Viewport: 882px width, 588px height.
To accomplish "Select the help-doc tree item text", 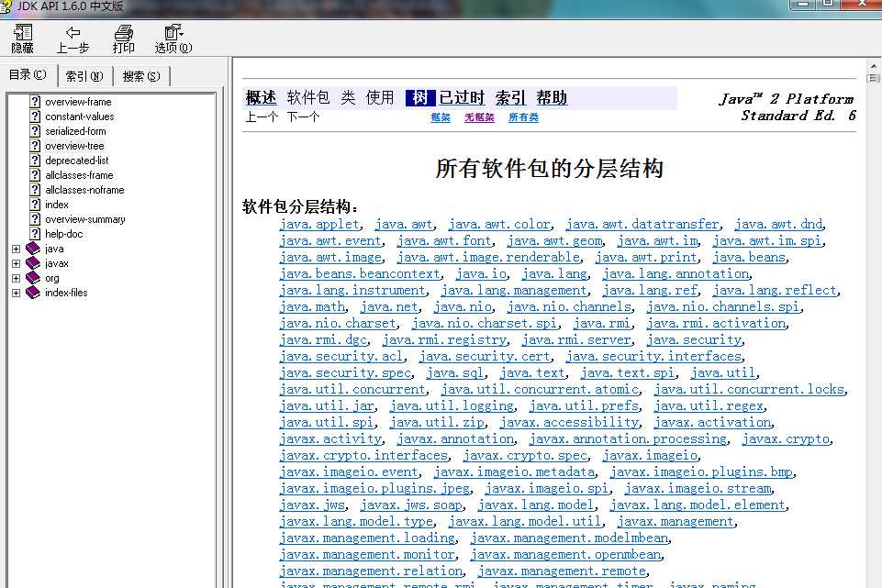I will point(63,234).
